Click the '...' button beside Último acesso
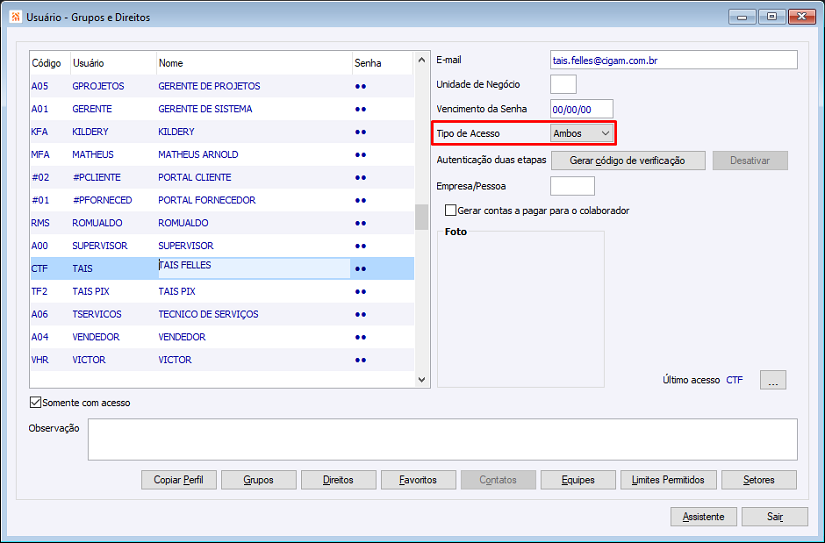825x543 pixels. pos(773,380)
